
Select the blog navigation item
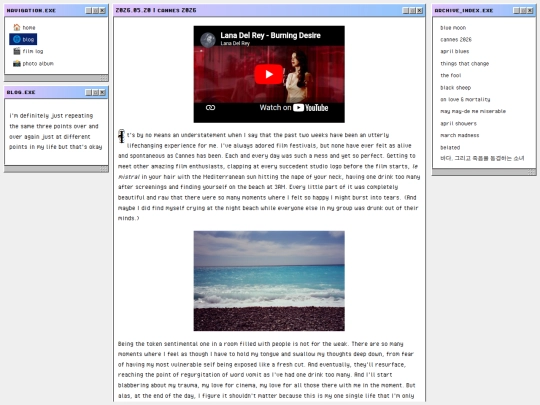pos(23,39)
